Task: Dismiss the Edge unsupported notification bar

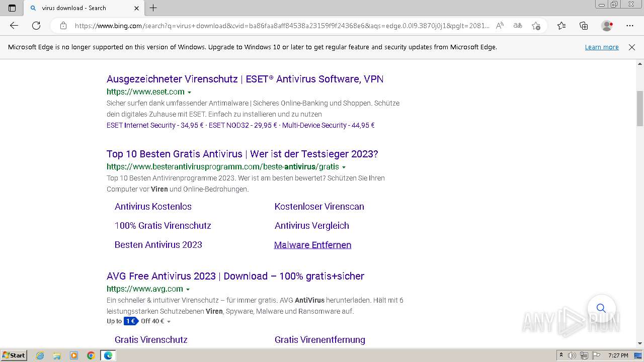Action: coord(632,47)
